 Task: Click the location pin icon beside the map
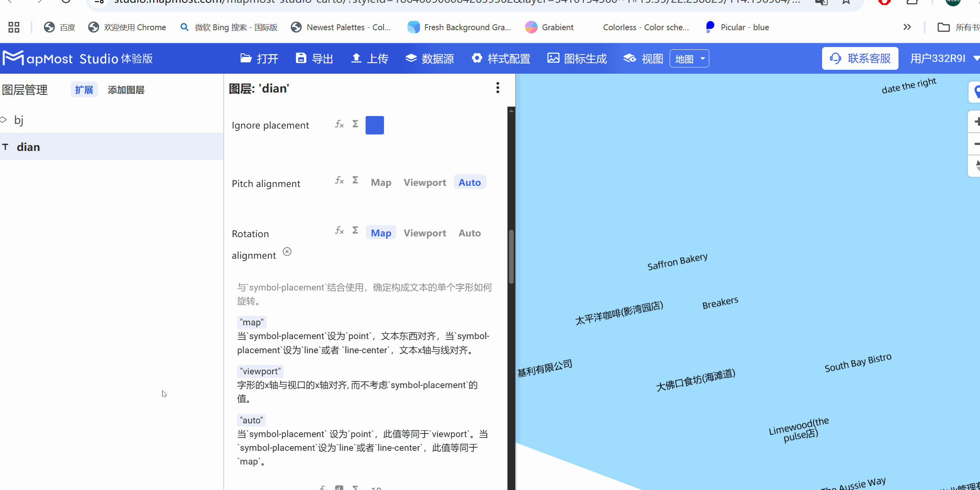[x=976, y=92]
